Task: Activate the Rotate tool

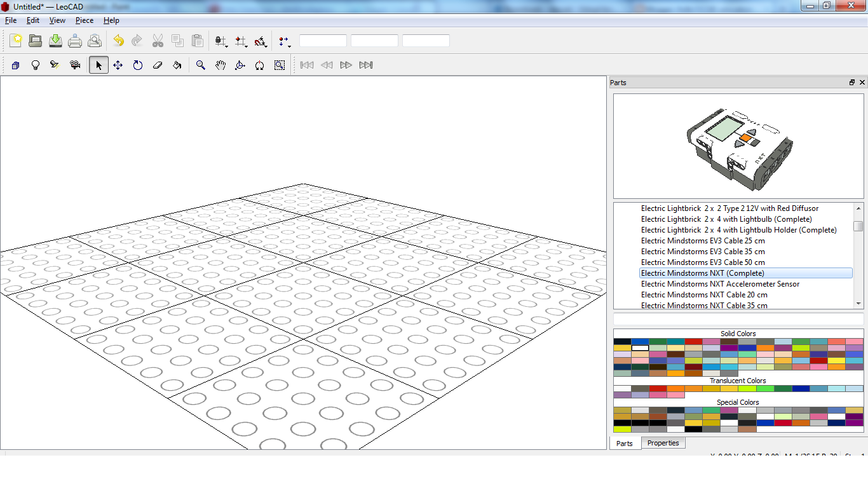Action: (138, 65)
